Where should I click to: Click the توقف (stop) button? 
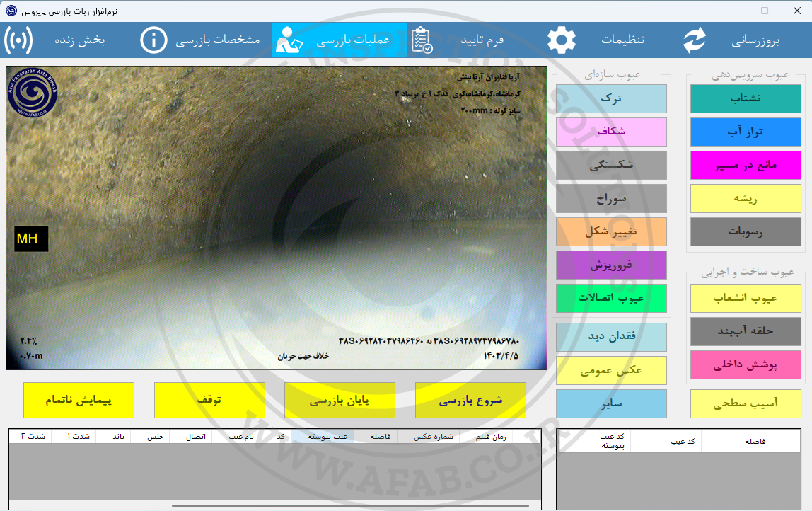(x=209, y=400)
